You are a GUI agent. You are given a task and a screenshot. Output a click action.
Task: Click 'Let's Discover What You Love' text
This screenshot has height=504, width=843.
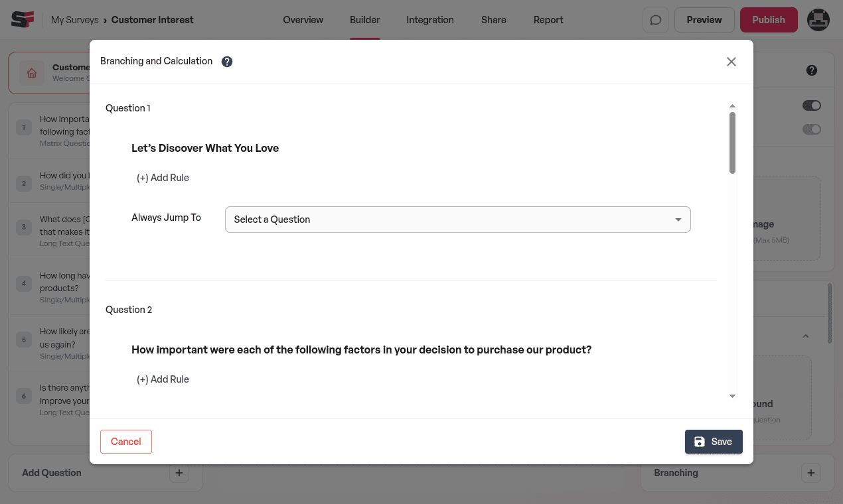tap(205, 148)
